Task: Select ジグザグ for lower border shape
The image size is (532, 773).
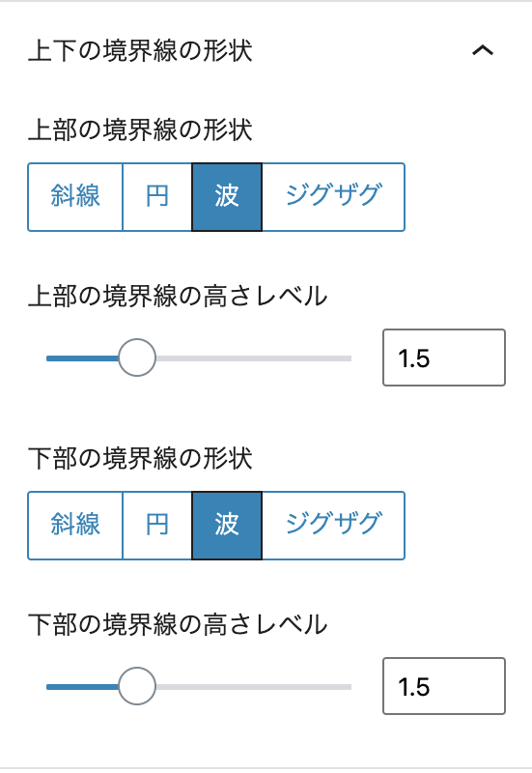Action: pyautogui.click(x=333, y=525)
